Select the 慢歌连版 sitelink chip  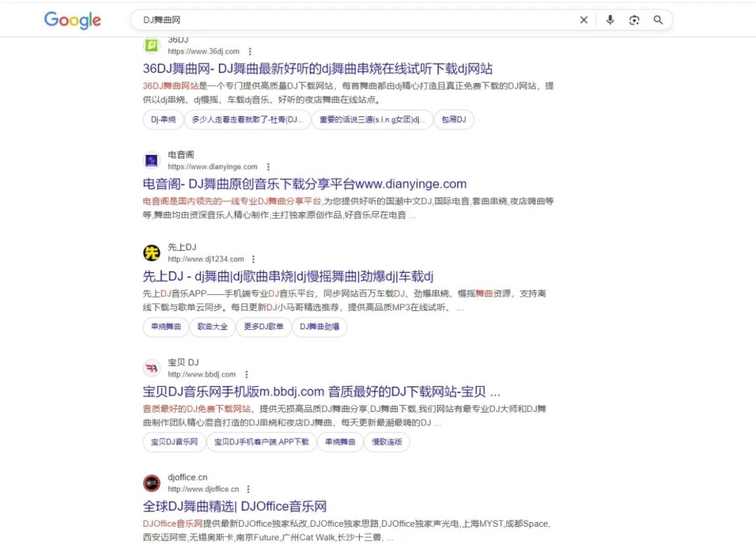click(x=386, y=442)
